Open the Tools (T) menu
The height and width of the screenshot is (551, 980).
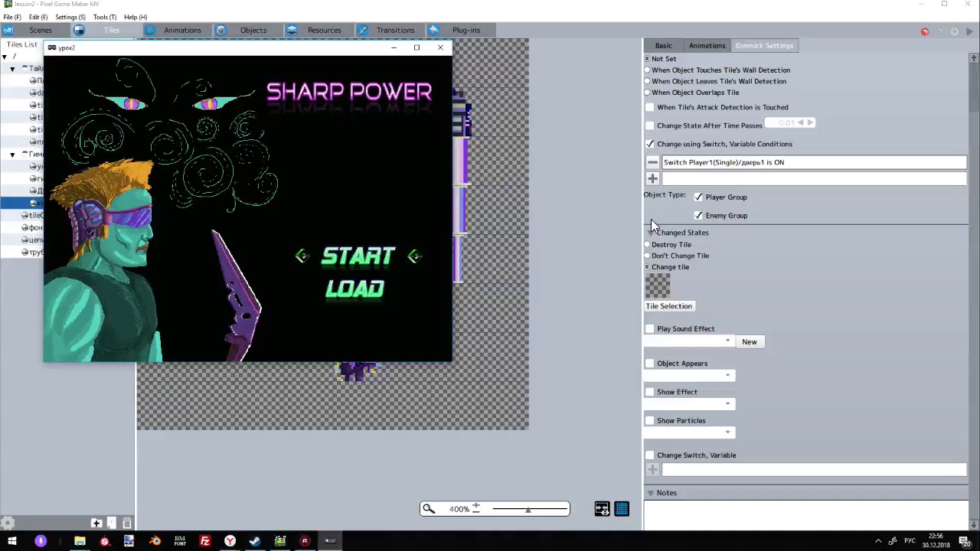[105, 17]
